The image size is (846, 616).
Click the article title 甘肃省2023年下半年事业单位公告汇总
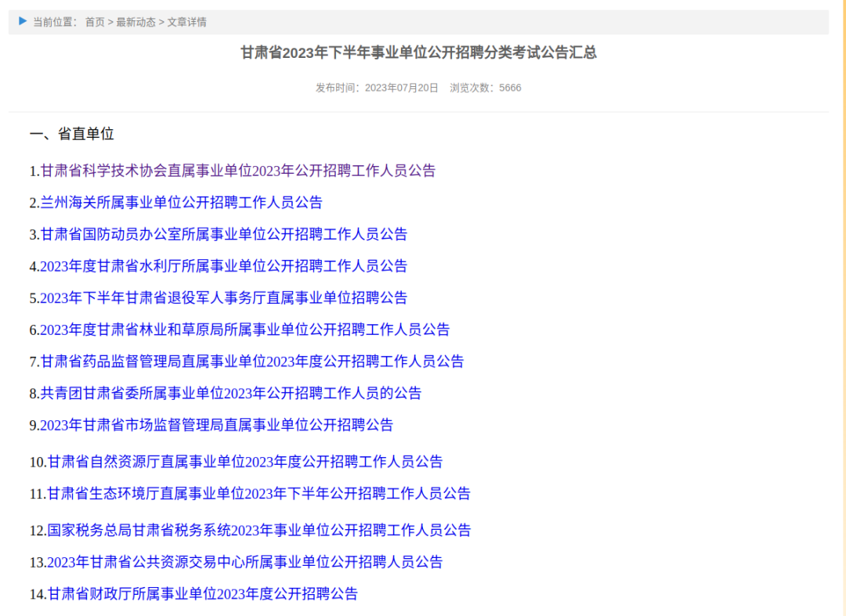click(x=423, y=52)
